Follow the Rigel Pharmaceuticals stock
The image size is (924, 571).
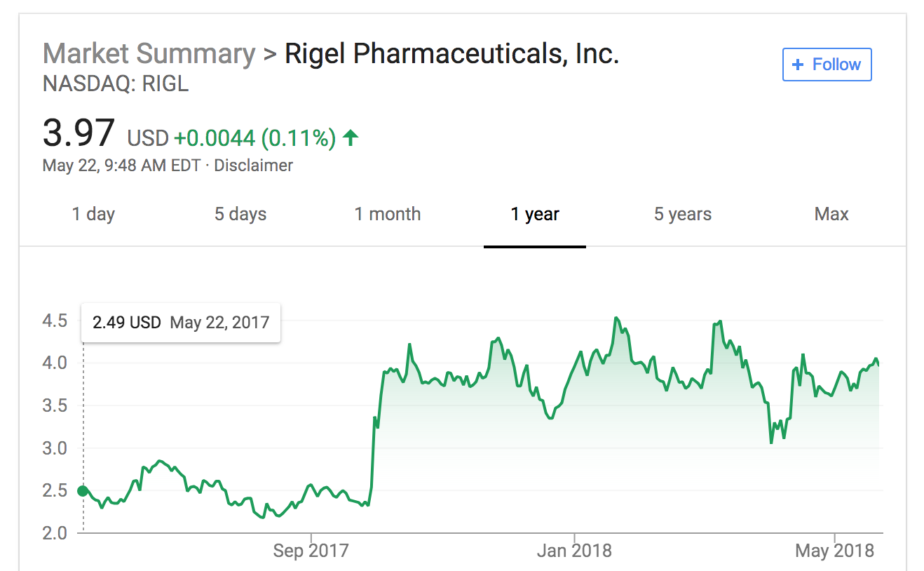pos(827,65)
